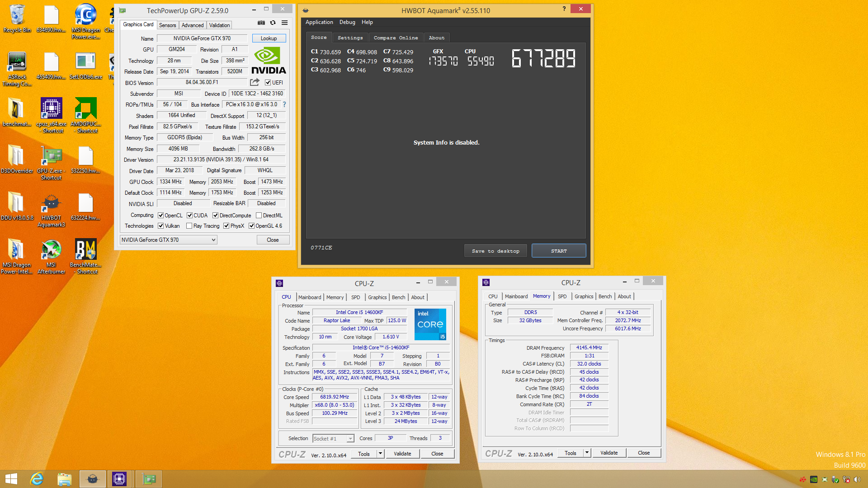868x488 pixels.
Task: Open Windows Start button
Action: tap(11, 479)
